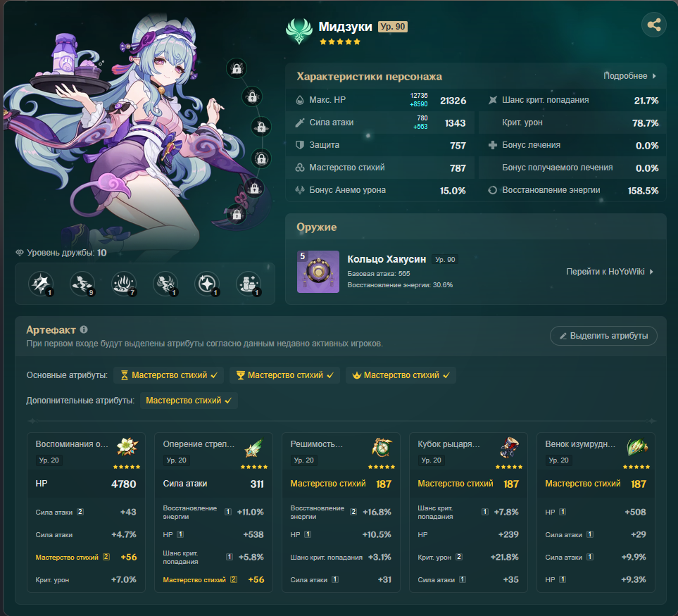678x616 pixels.
Task: Click the Кубок рыцаря goblet artifact icon
Action: point(509,447)
